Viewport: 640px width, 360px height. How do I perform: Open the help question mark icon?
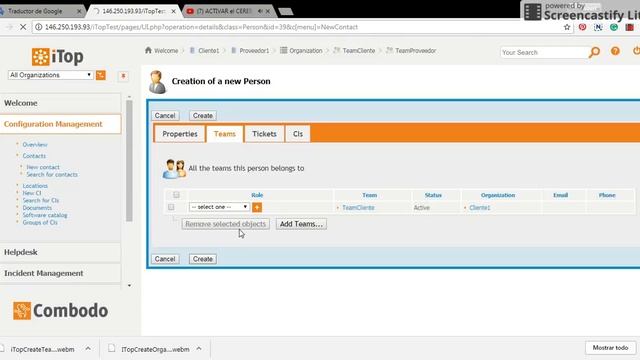click(615, 51)
